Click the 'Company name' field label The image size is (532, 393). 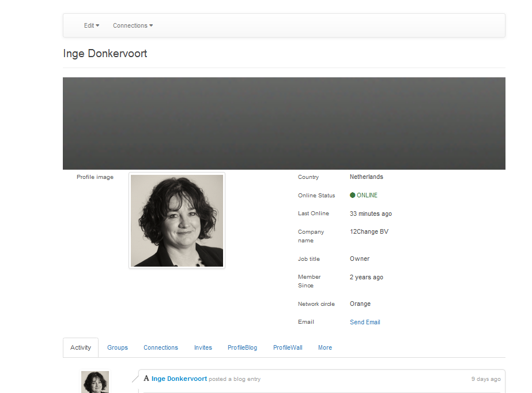(311, 236)
